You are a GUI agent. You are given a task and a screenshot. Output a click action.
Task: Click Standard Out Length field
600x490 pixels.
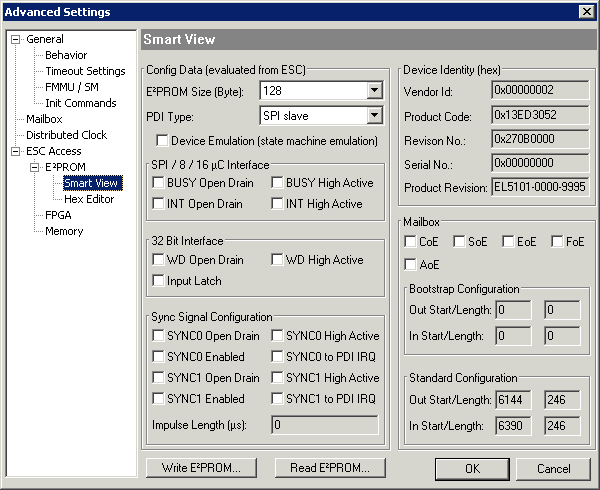[562, 400]
